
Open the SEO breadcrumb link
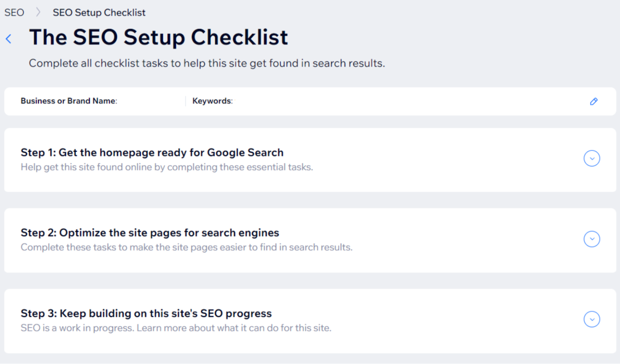click(x=14, y=12)
